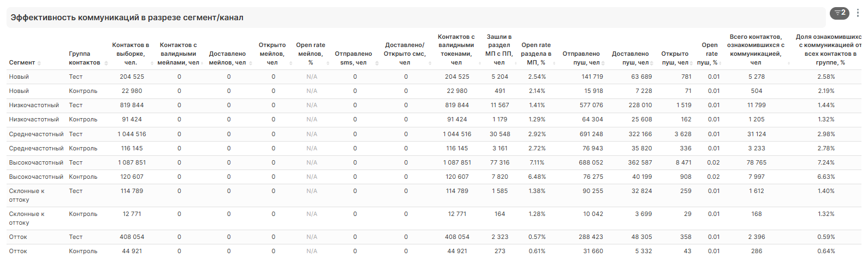Sort by Всего контактов, ознакомившихся с коммуникацией header
Screen dimensions: 868x263
click(756, 49)
